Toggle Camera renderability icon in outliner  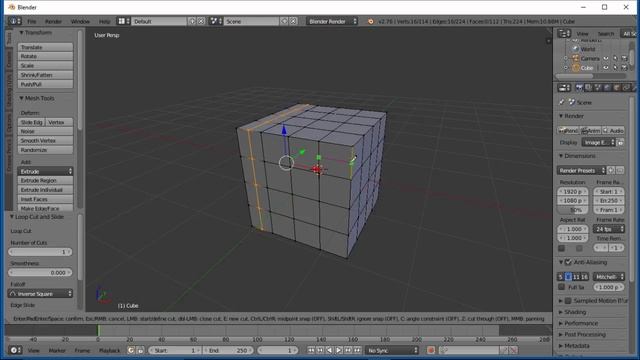(x=624, y=58)
